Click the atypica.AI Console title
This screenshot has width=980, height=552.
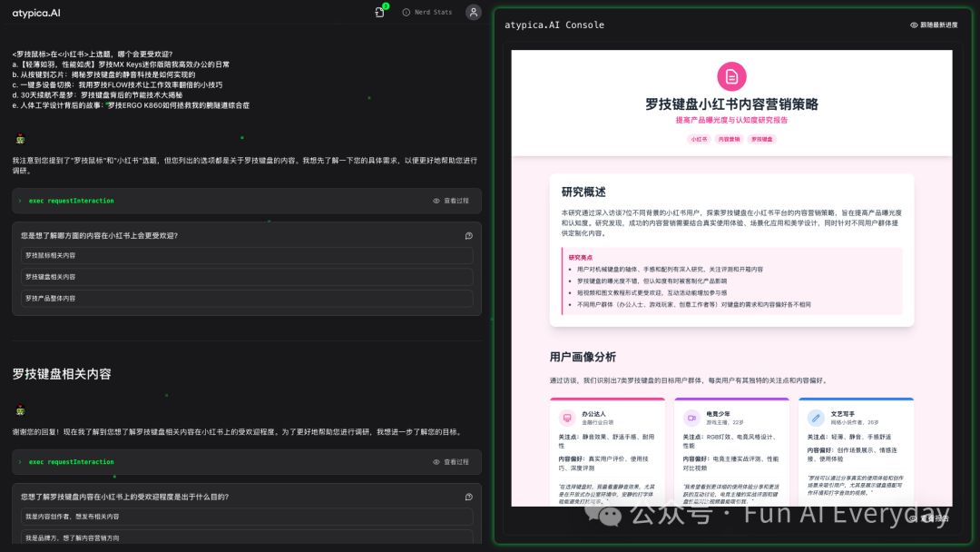pyautogui.click(x=554, y=25)
